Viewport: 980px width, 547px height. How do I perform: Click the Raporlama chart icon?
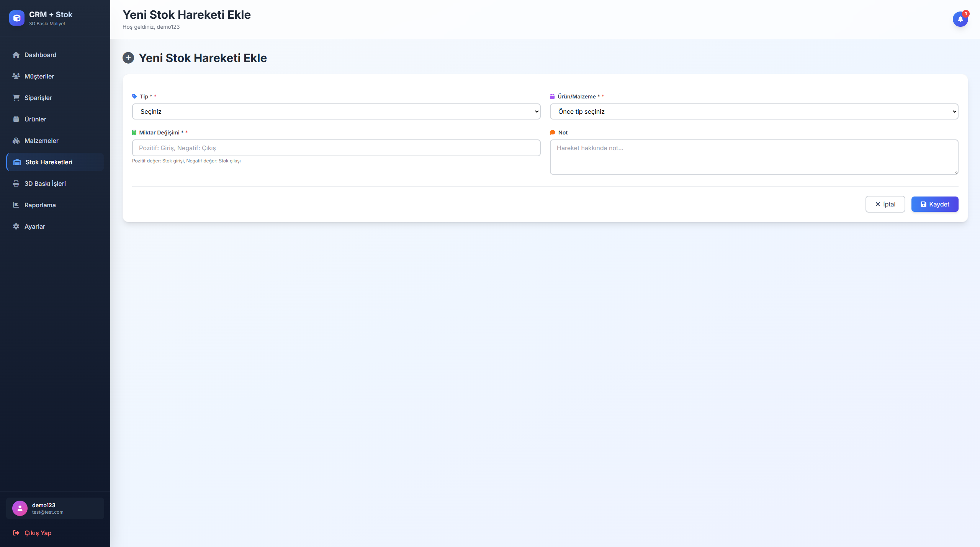click(x=16, y=205)
